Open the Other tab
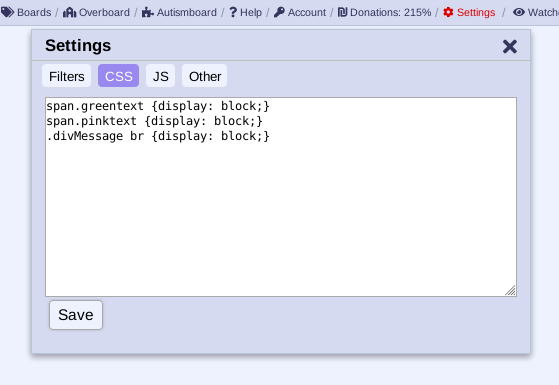Screen dimensions: 559x385 (205, 76)
